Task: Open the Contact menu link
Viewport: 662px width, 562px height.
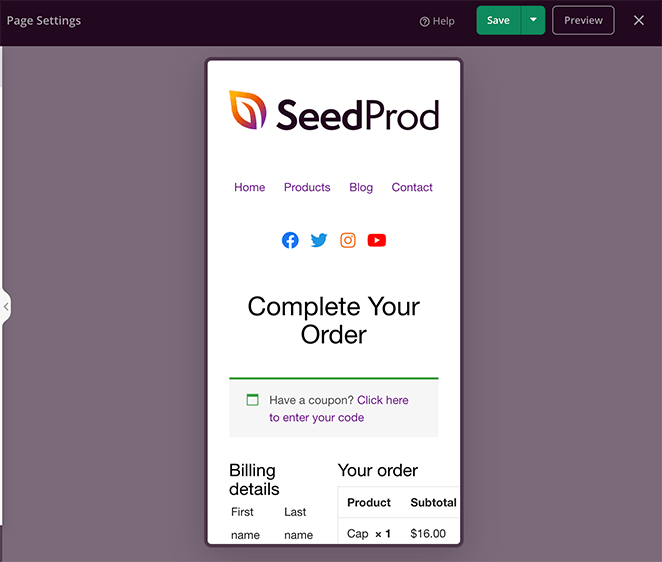Action: [x=412, y=187]
